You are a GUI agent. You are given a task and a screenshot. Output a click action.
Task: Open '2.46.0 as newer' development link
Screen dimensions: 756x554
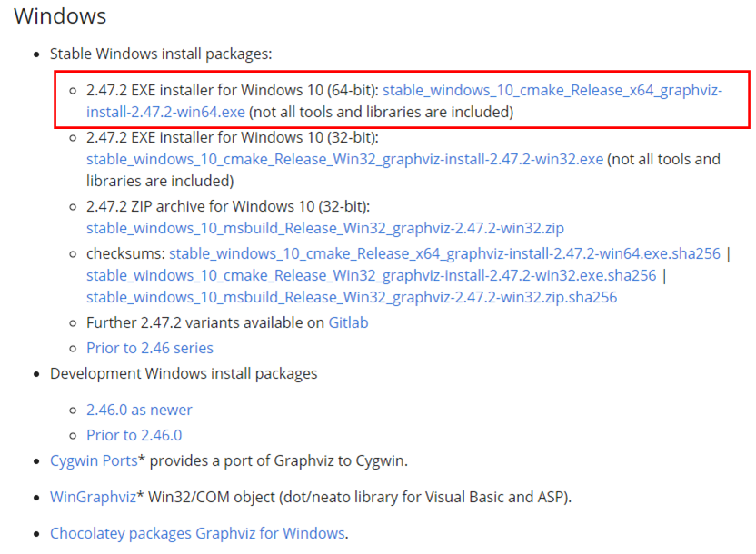[x=139, y=410]
